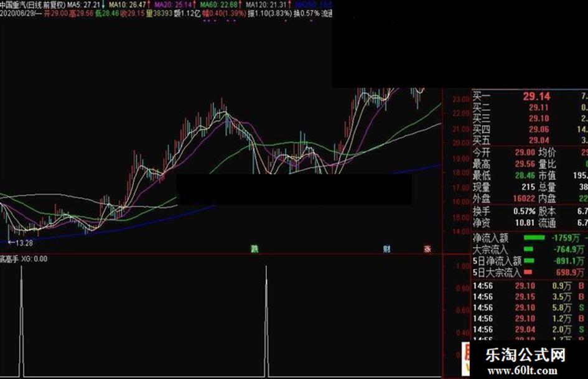The height and width of the screenshot is (379, 588).
Task: Select the MA60: 22.68 indicator label
Action: tap(219, 5)
